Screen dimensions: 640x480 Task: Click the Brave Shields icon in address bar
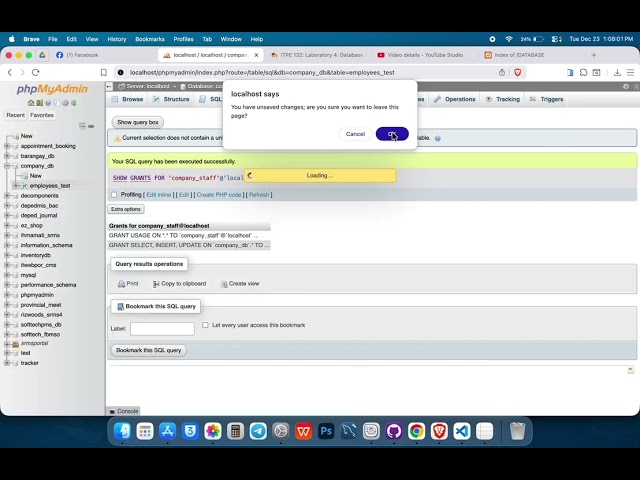(x=517, y=72)
